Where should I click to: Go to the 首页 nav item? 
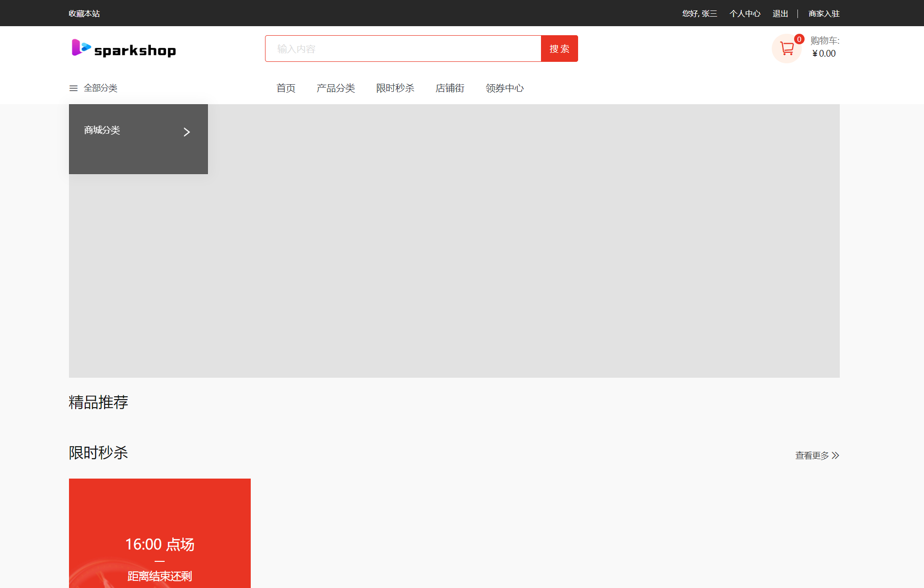(286, 88)
